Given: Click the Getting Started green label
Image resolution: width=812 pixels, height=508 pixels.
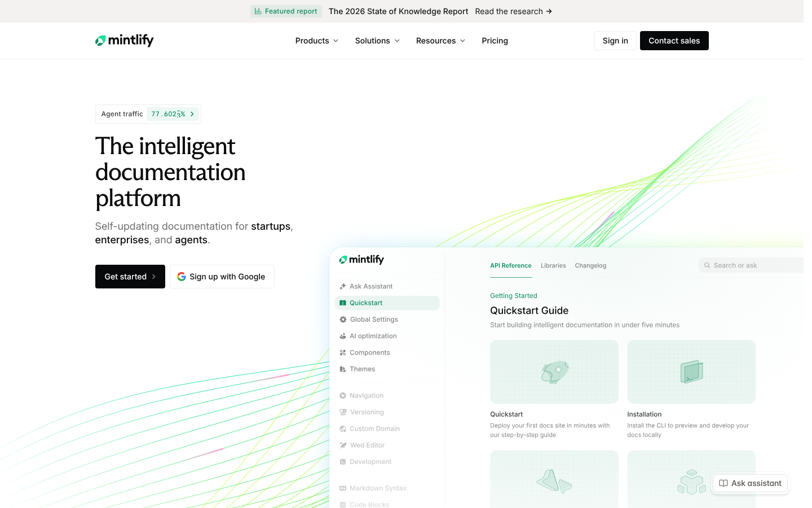Looking at the screenshot, I should tap(514, 296).
